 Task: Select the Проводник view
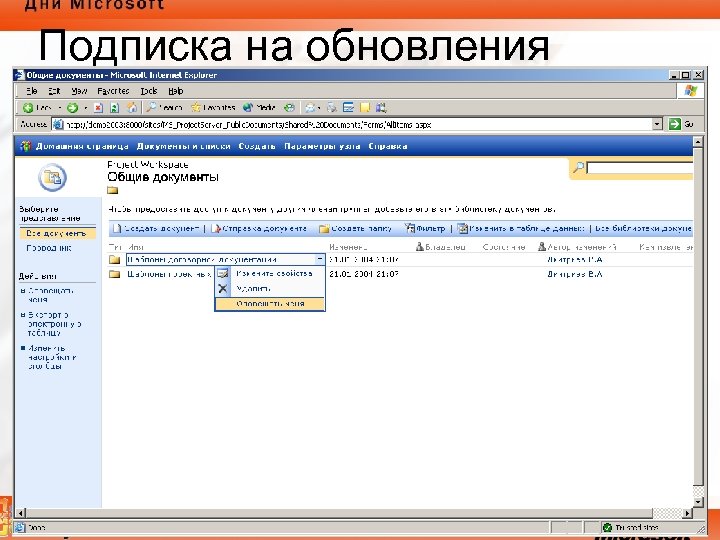coord(49,248)
